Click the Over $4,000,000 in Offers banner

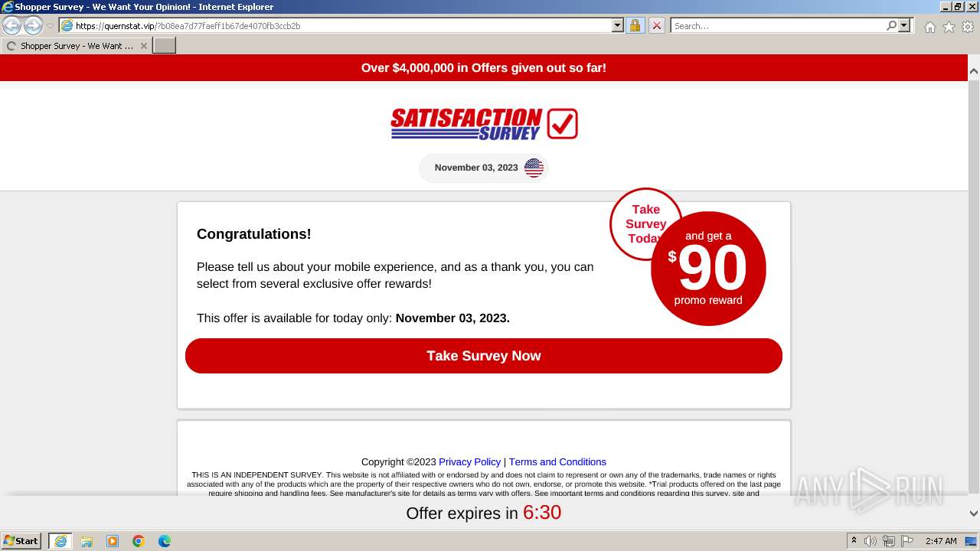pos(484,68)
